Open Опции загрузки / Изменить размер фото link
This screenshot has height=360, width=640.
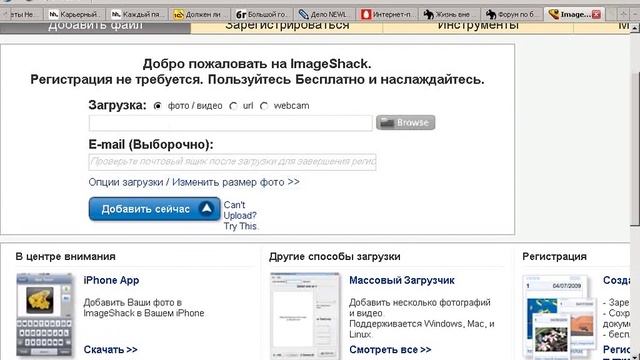click(194, 182)
